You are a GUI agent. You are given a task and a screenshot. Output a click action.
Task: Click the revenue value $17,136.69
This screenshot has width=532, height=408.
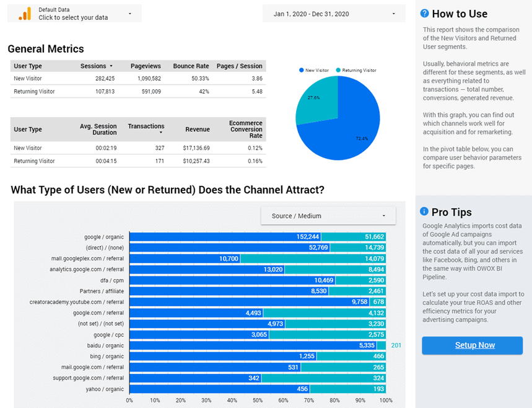click(x=196, y=148)
